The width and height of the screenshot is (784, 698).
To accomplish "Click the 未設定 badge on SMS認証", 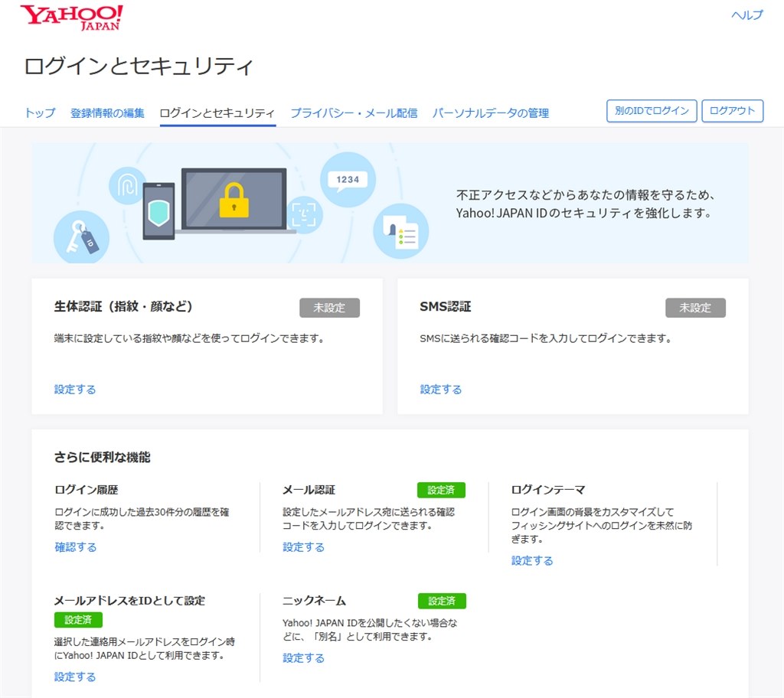I will point(695,308).
